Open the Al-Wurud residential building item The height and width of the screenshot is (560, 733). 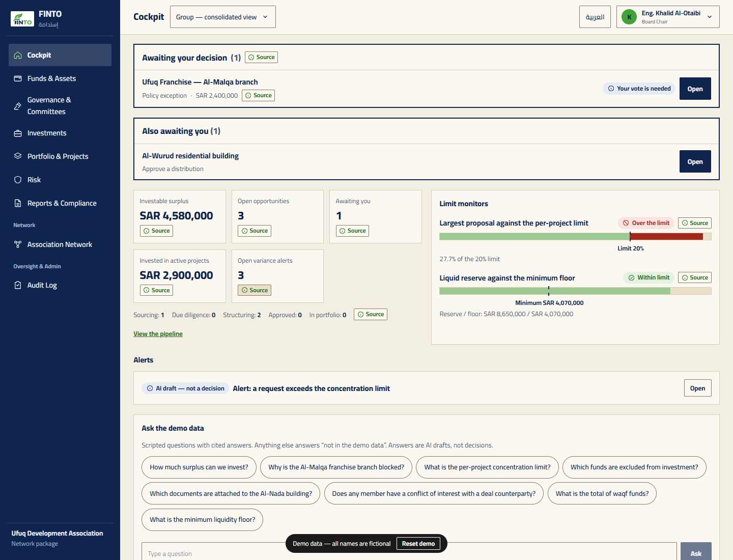695,161
